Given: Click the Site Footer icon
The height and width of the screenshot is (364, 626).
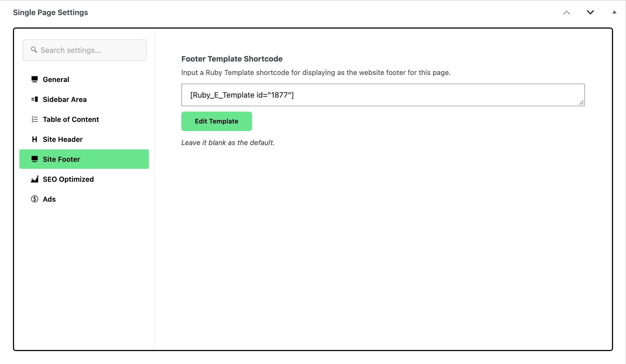Looking at the screenshot, I should pyautogui.click(x=35, y=159).
